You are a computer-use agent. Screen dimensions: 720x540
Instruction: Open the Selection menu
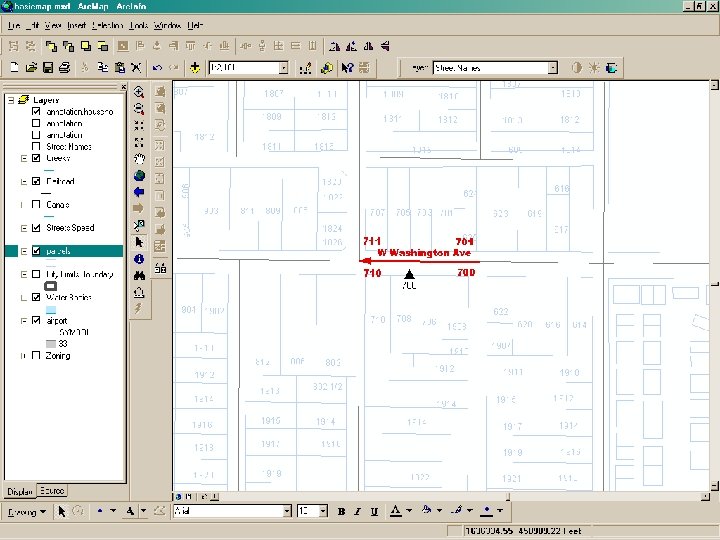(107, 26)
